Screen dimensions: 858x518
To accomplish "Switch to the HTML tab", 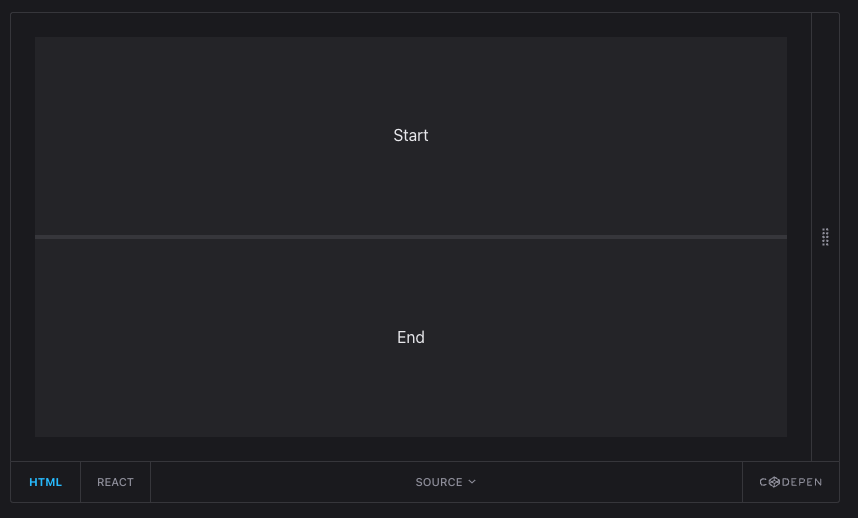I will 45,482.
